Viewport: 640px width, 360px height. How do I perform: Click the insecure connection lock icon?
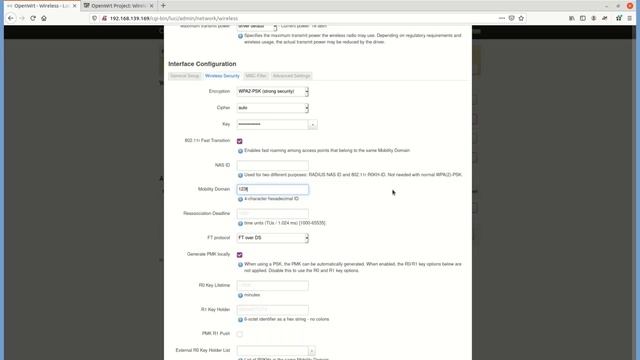[104, 18]
